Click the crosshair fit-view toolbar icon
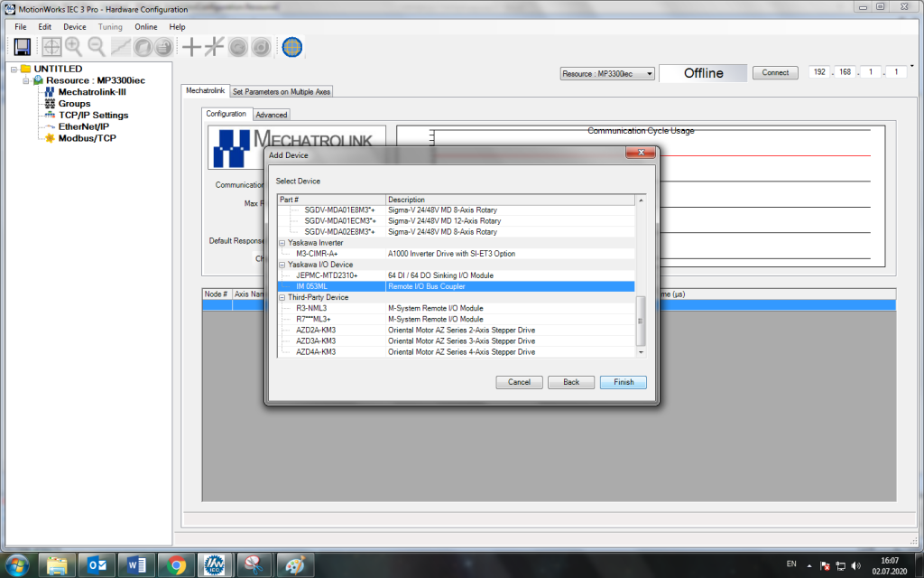The width and height of the screenshot is (924, 578). 51,47
